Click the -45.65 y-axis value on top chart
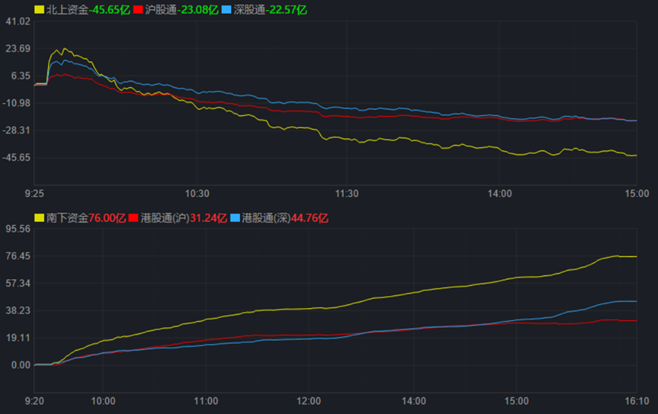658x414 pixels. click(x=16, y=157)
